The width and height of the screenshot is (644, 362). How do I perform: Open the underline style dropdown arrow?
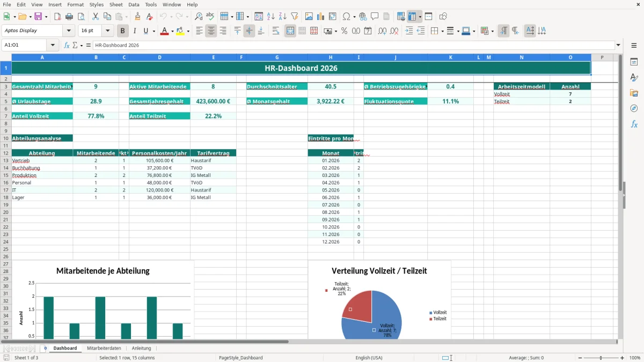click(153, 31)
